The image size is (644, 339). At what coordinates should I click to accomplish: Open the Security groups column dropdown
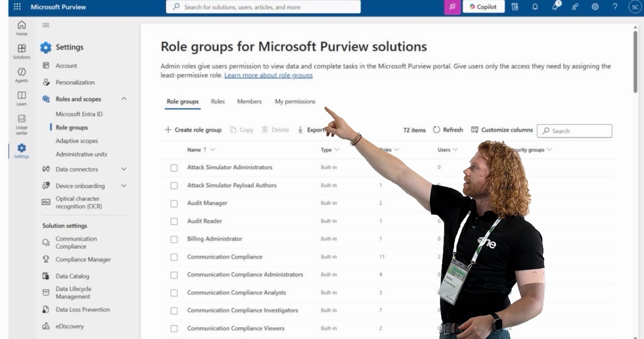click(x=549, y=150)
